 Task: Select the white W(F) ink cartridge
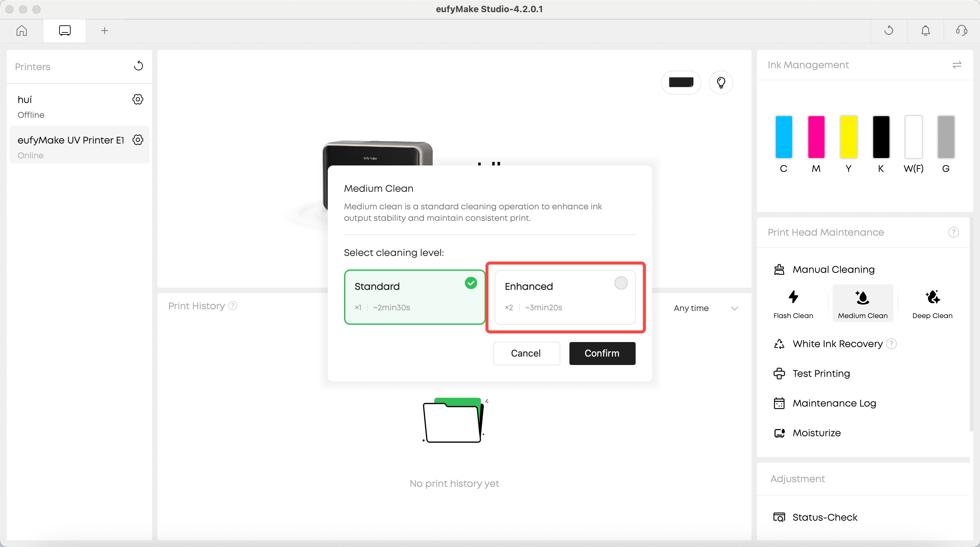pyautogui.click(x=913, y=137)
